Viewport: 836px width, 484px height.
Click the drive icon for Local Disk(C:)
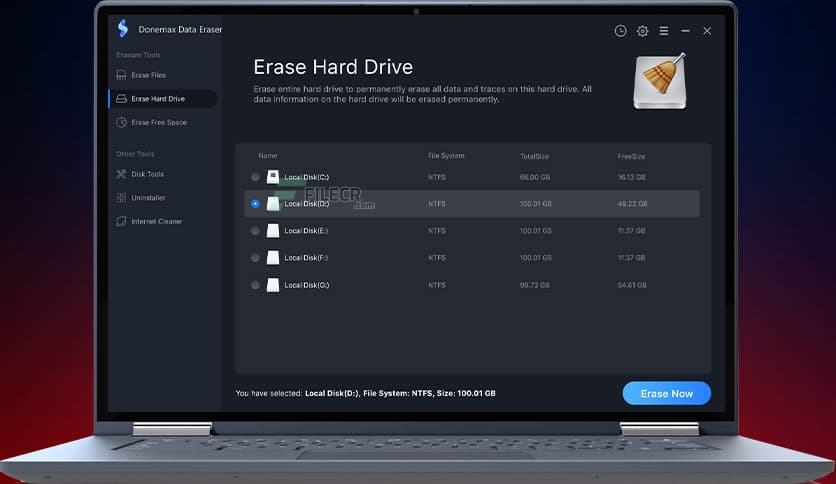(273, 177)
